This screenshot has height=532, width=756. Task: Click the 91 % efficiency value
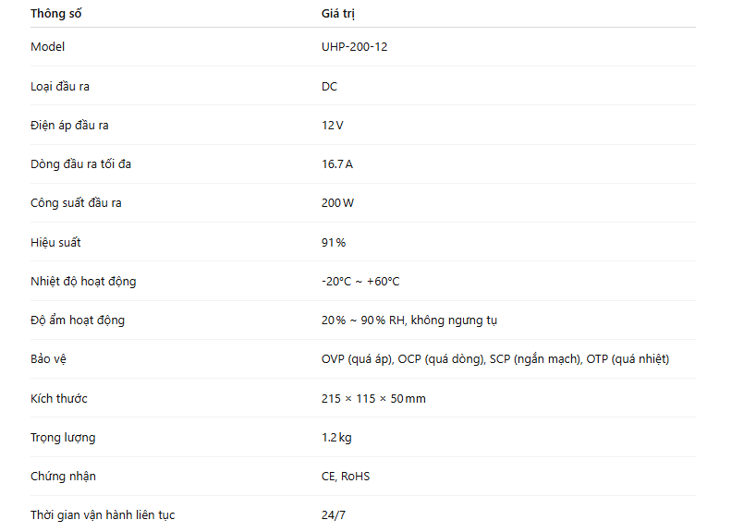tap(334, 242)
